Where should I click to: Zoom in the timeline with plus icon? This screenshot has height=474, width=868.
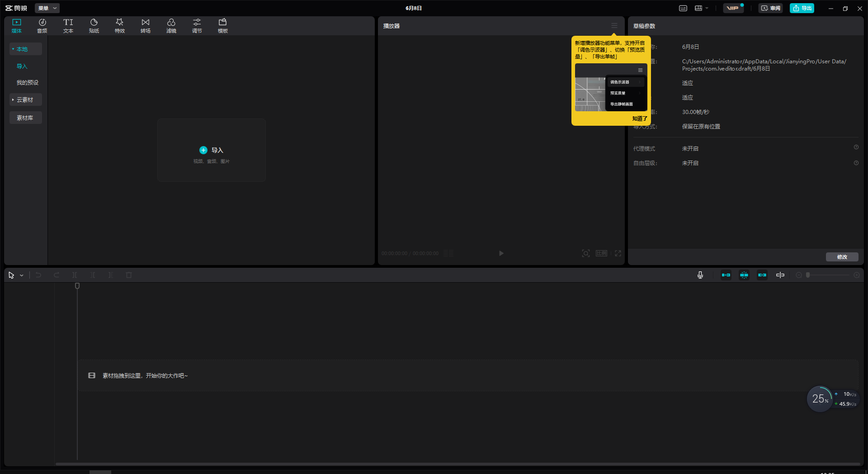[x=857, y=275]
